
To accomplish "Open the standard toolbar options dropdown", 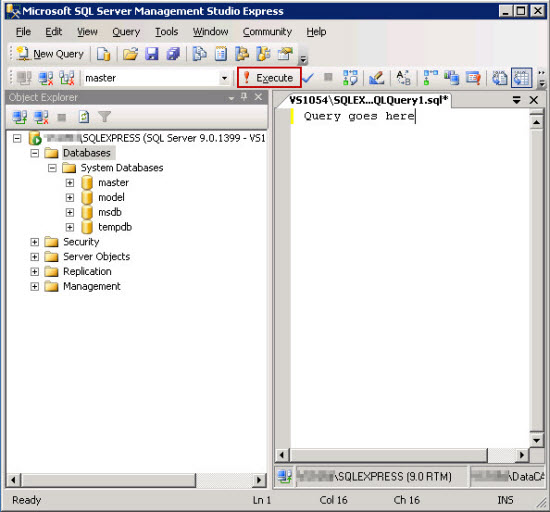I will (x=303, y=60).
